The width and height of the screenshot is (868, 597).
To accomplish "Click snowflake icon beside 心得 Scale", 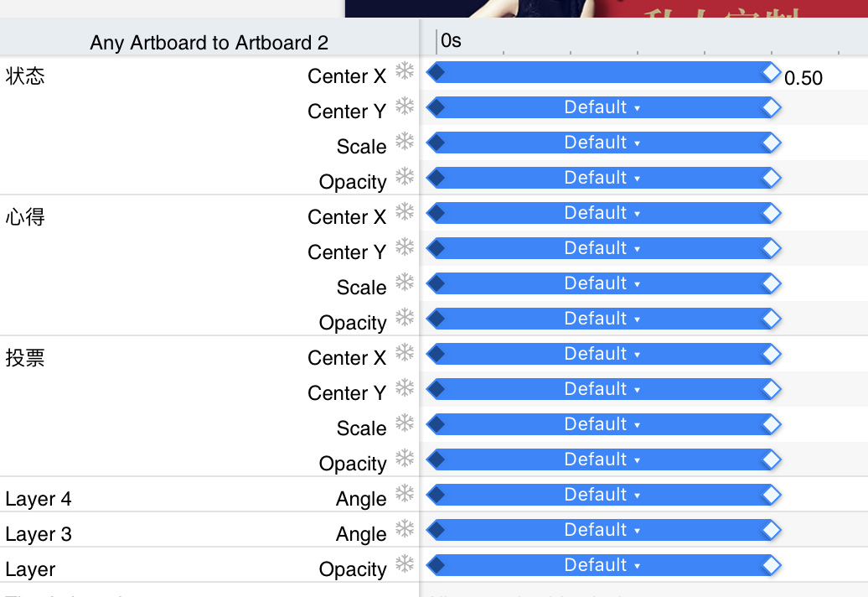I will tap(405, 283).
